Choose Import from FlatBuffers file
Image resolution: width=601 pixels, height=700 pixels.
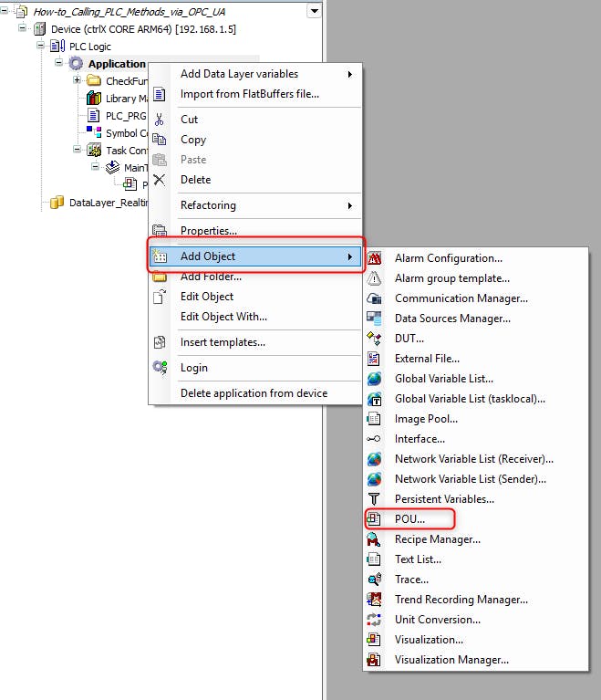click(x=249, y=94)
